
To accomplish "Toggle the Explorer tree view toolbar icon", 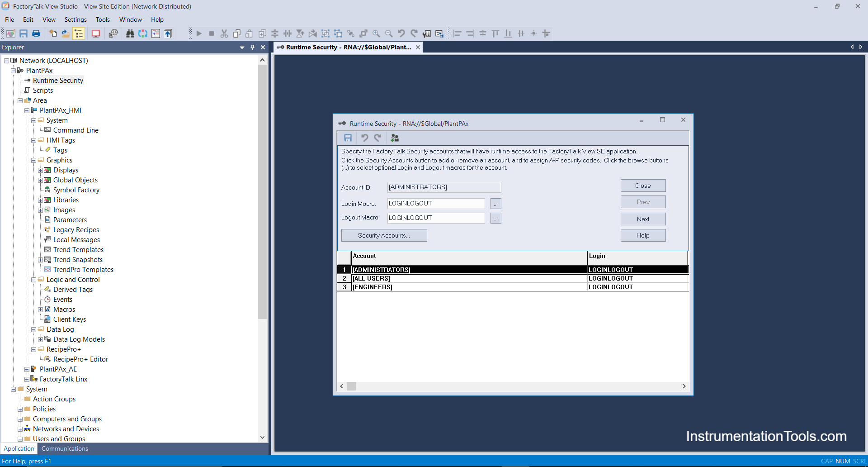I will [79, 33].
